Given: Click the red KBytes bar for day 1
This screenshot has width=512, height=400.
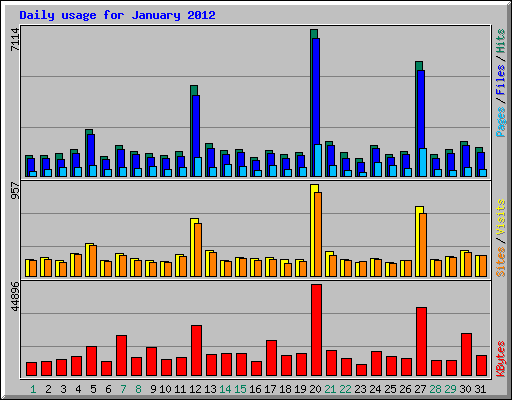Looking at the screenshot, I should coord(32,369).
